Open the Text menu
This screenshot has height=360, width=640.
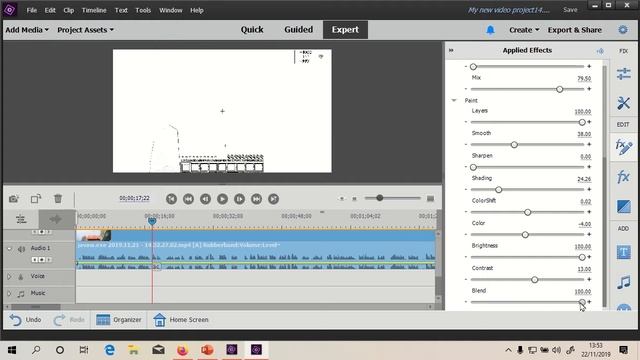[x=121, y=10]
